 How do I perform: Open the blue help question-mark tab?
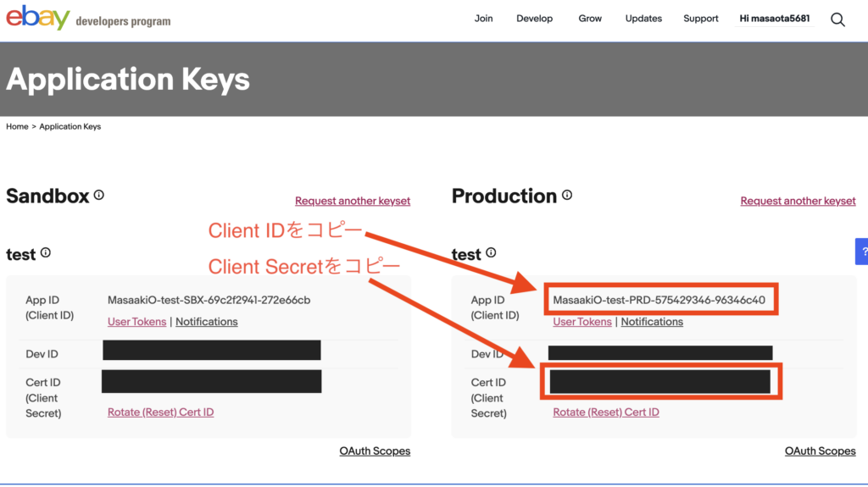(x=862, y=252)
